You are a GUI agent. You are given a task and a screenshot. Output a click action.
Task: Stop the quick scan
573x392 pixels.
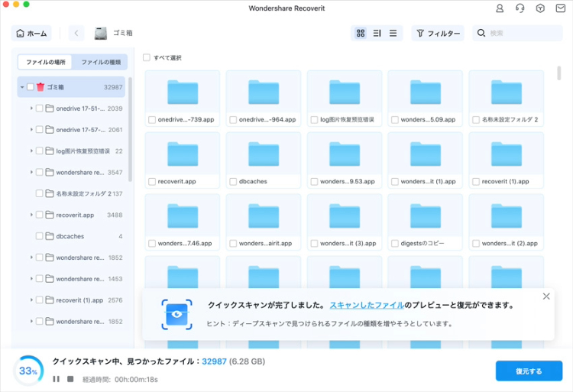point(70,379)
